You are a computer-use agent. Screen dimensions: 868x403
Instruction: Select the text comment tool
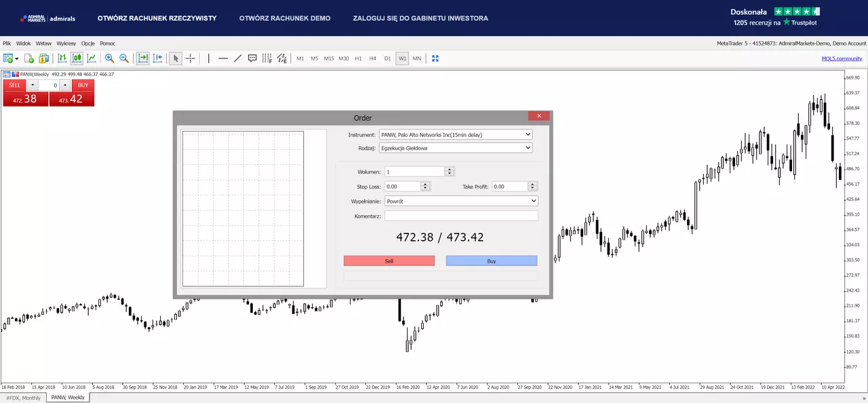252,58
